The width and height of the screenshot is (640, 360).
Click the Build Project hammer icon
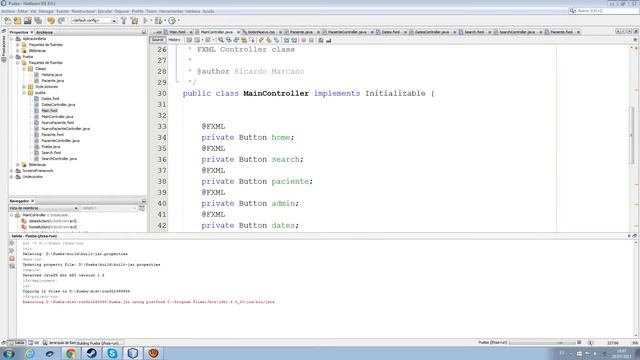[x=124, y=20]
